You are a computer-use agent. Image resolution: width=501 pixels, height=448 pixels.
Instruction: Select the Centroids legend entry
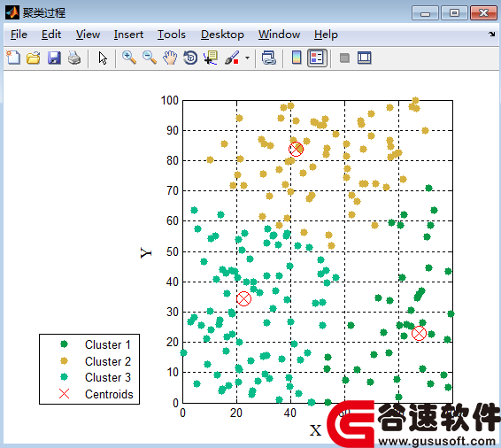pyautogui.click(x=109, y=394)
